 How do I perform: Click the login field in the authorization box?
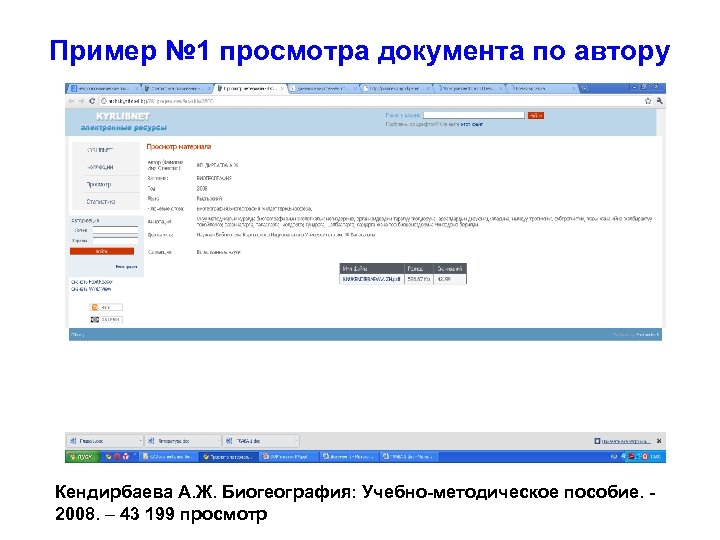(x=115, y=230)
